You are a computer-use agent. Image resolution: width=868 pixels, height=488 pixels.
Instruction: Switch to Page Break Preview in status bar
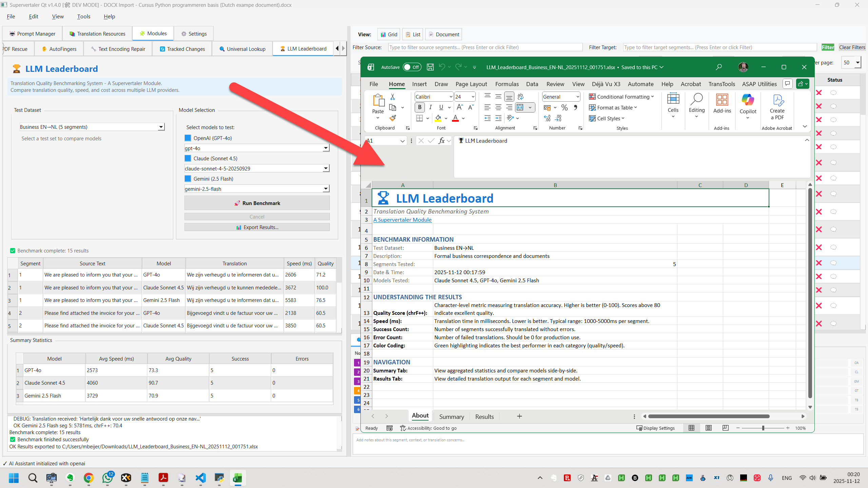coord(725,428)
